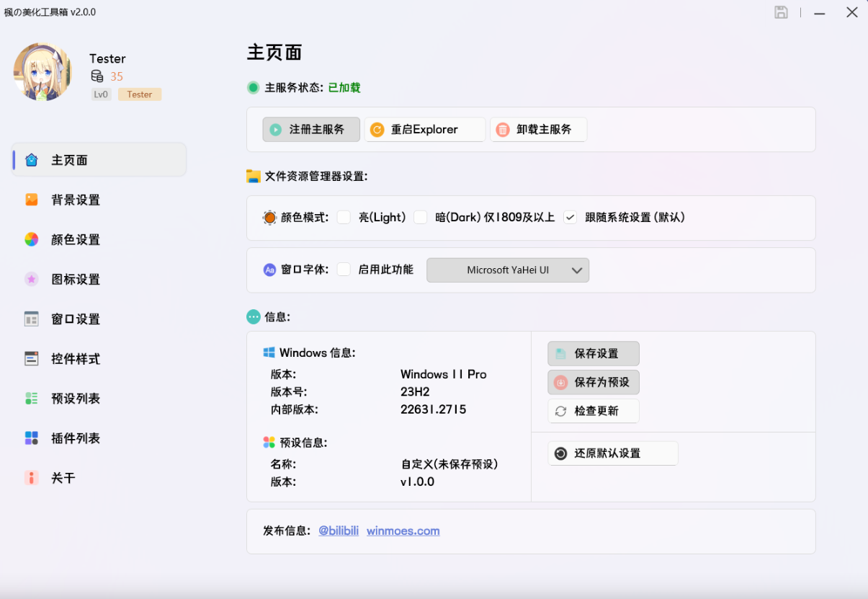868x599 pixels.
Task: Click the 已加载 status text
Action: [344, 88]
